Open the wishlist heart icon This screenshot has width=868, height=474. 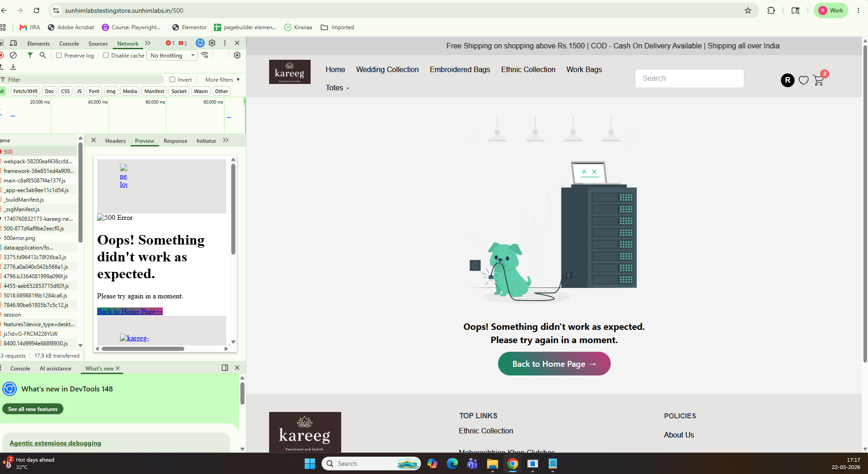[x=804, y=80]
